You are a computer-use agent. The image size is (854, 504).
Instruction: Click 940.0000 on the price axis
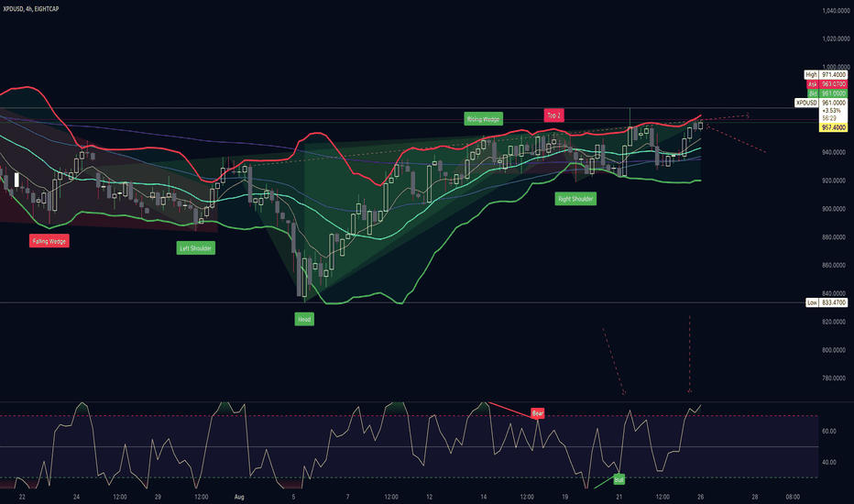[833, 152]
